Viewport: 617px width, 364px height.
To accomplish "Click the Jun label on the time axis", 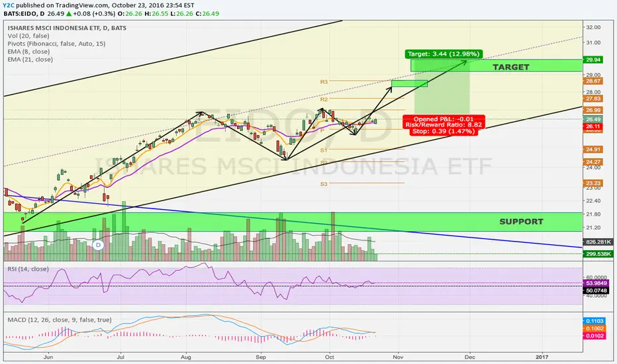I will (48, 357).
